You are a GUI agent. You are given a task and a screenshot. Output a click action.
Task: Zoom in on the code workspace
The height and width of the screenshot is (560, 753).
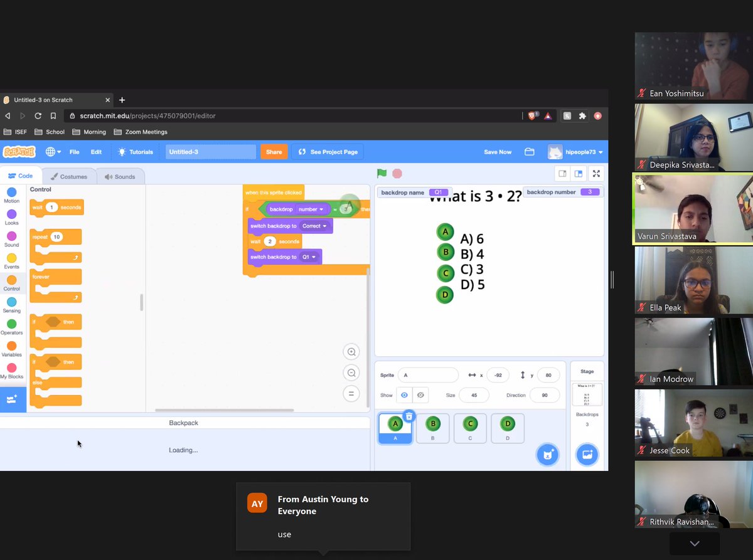351,352
